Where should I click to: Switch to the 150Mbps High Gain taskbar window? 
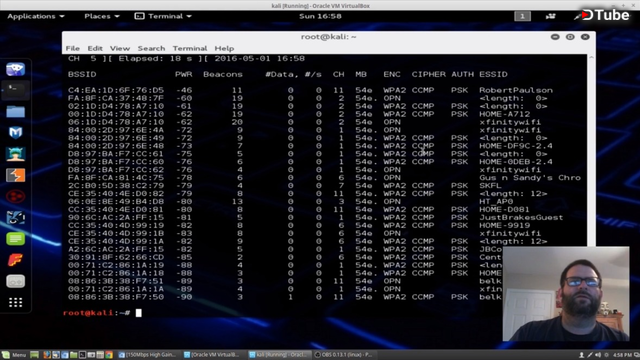(148, 355)
